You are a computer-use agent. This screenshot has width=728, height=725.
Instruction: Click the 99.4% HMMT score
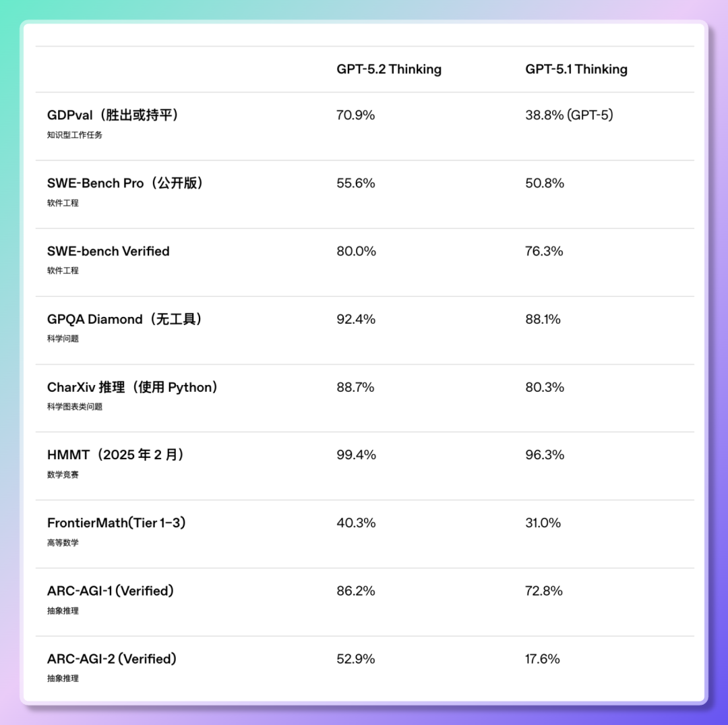356,455
